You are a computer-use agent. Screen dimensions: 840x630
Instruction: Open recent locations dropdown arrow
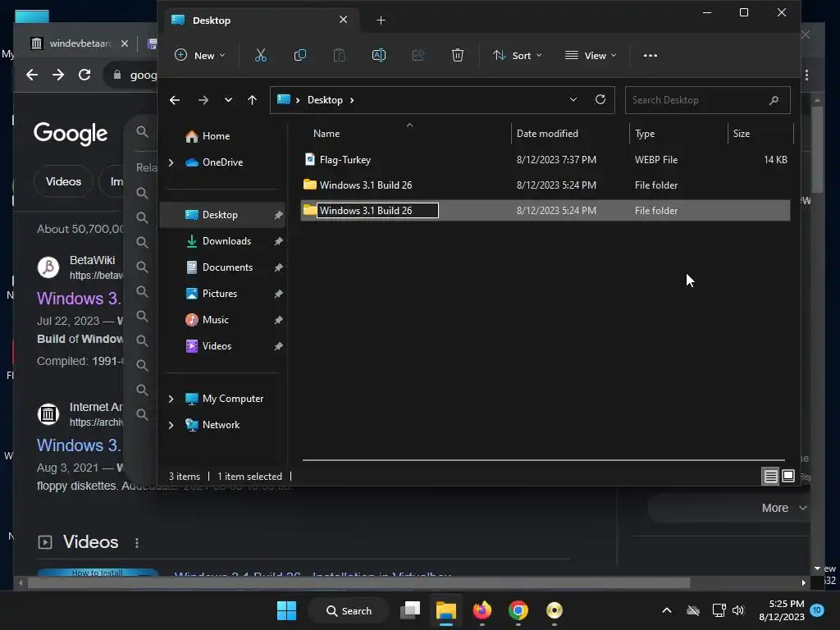[228, 100]
